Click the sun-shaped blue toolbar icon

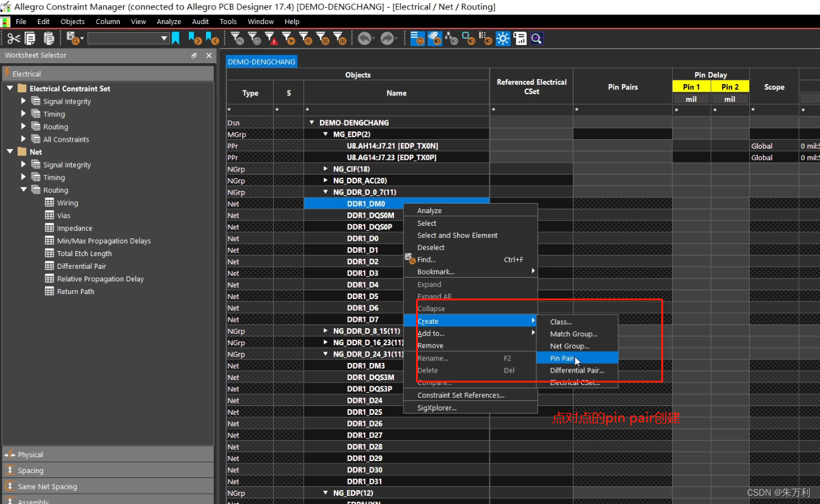point(503,39)
